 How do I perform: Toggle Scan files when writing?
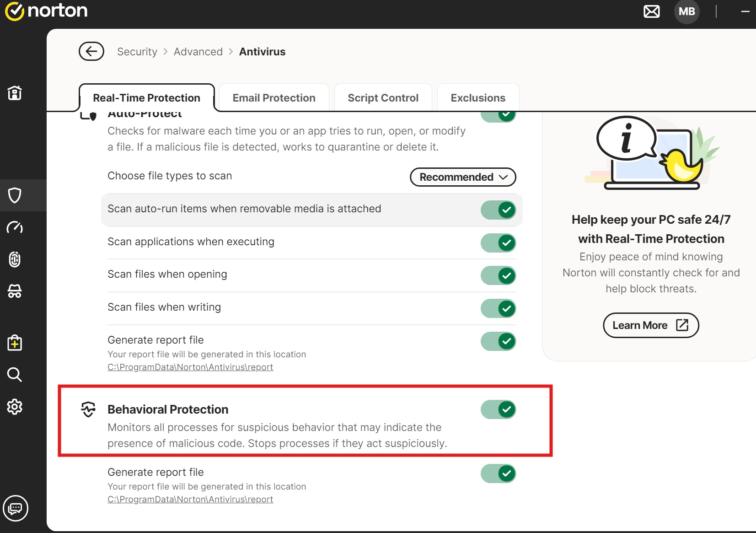[x=498, y=308]
